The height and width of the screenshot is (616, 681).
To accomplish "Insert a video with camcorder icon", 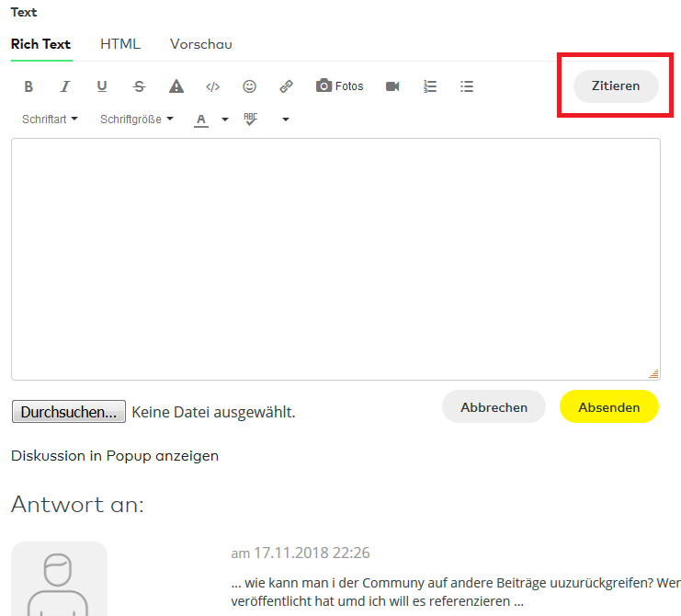I will click(x=392, y=86).
